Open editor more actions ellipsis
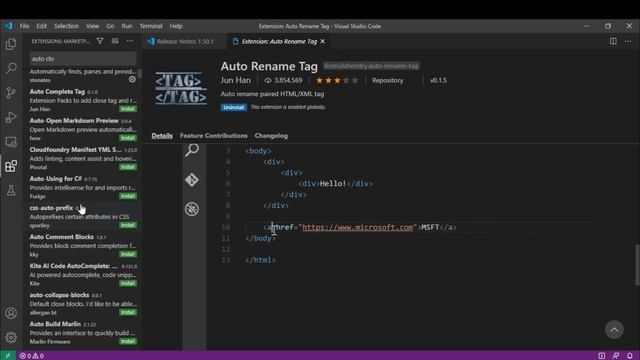Screen dimensions: 640x360 [x=628, y=41]
